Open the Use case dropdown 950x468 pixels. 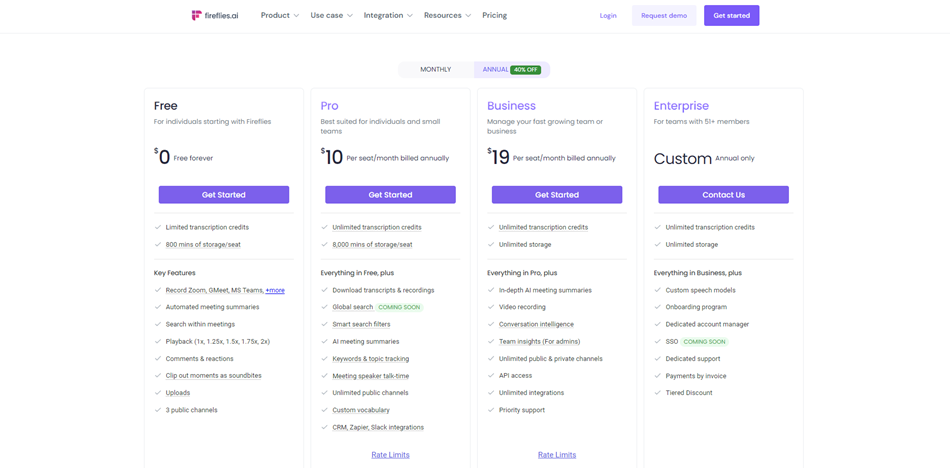tap(331, 16)
